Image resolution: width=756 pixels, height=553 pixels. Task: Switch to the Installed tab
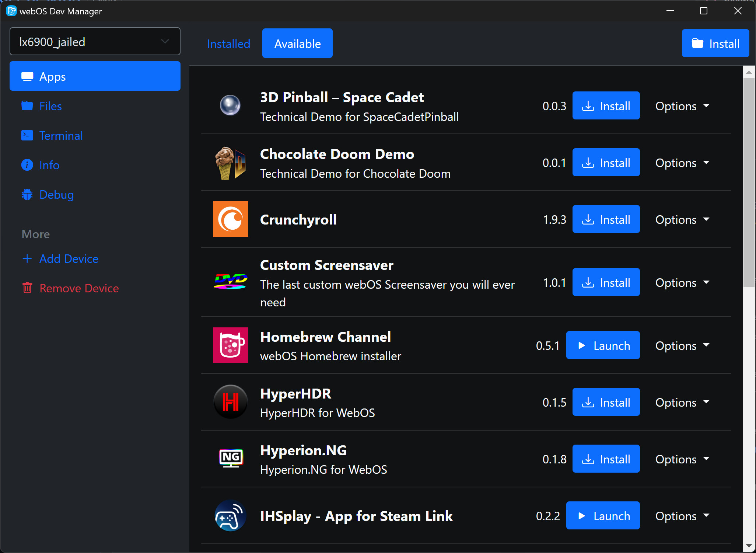(x=228, y=44)
